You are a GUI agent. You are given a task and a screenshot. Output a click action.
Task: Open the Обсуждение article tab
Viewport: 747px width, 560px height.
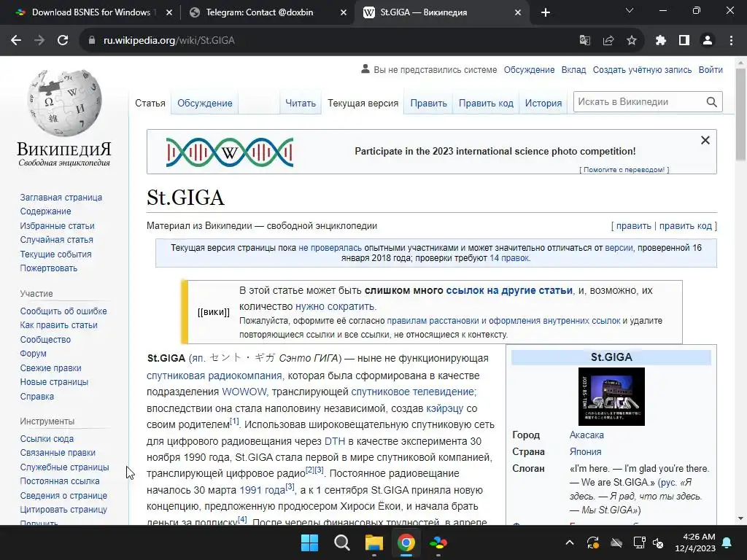(x=205, y=104)
